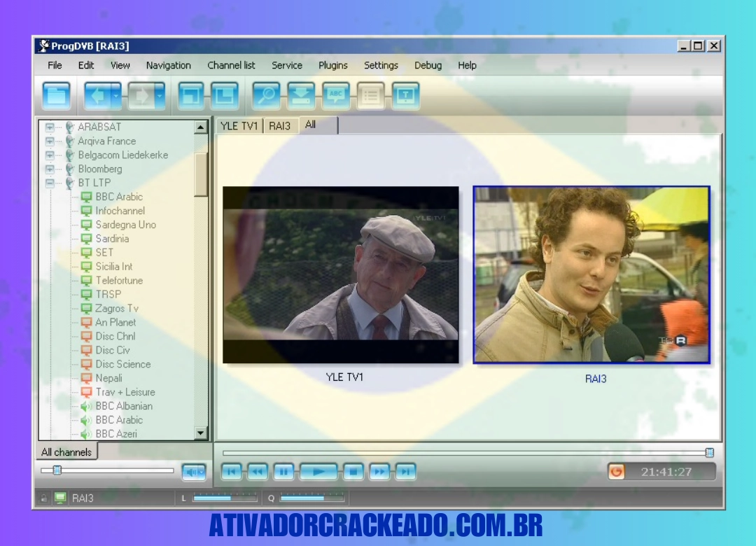This screenshot has width=756, height=546.
Task: Open the back button history dropdown arrow
Action: [116, 95]
